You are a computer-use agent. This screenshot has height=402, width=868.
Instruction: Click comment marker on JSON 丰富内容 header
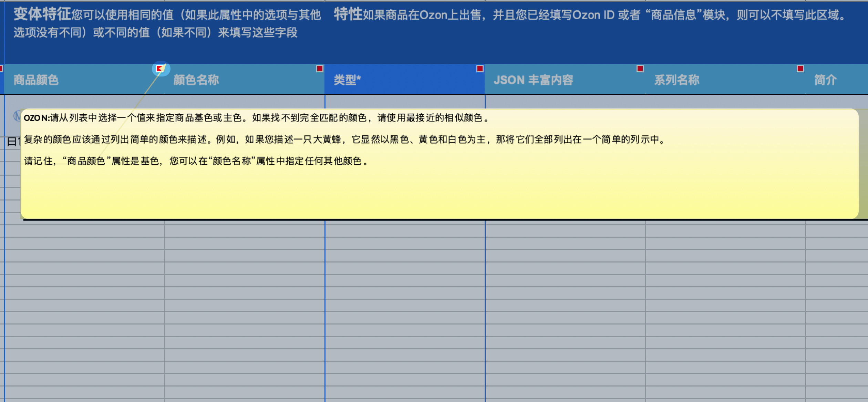coord(640,69)
